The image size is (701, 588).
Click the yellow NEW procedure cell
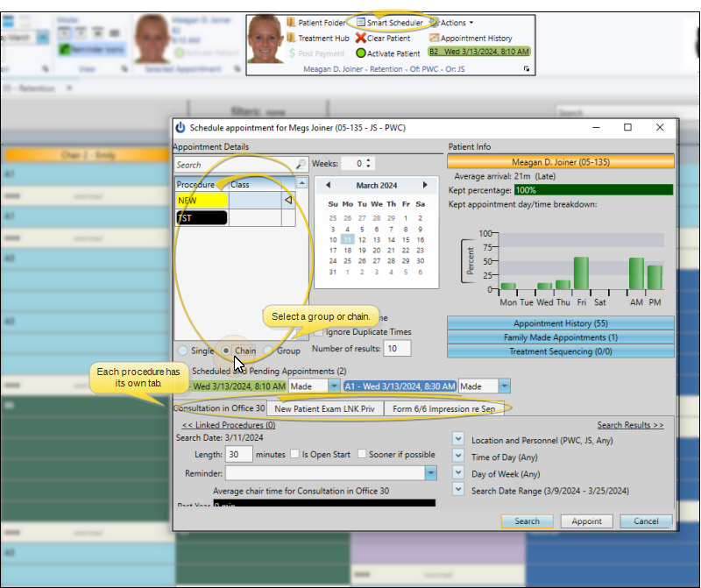click(x=202, y=201)
